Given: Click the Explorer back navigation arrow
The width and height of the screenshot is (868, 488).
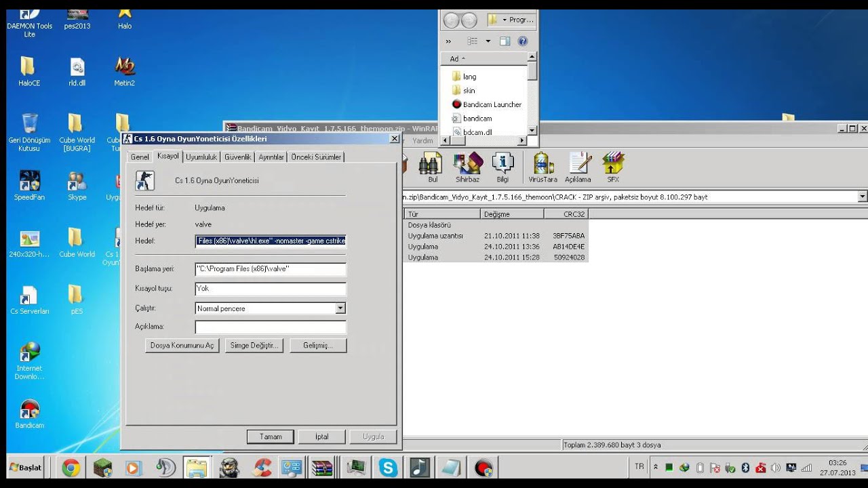Looking at the screenshot, I should click(452, 20).
